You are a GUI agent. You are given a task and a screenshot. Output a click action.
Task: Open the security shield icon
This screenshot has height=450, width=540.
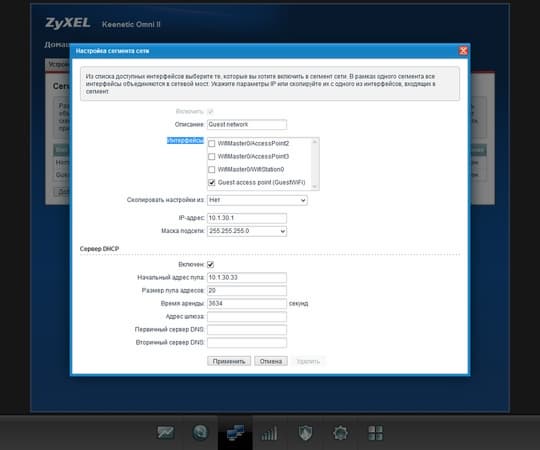305,432
